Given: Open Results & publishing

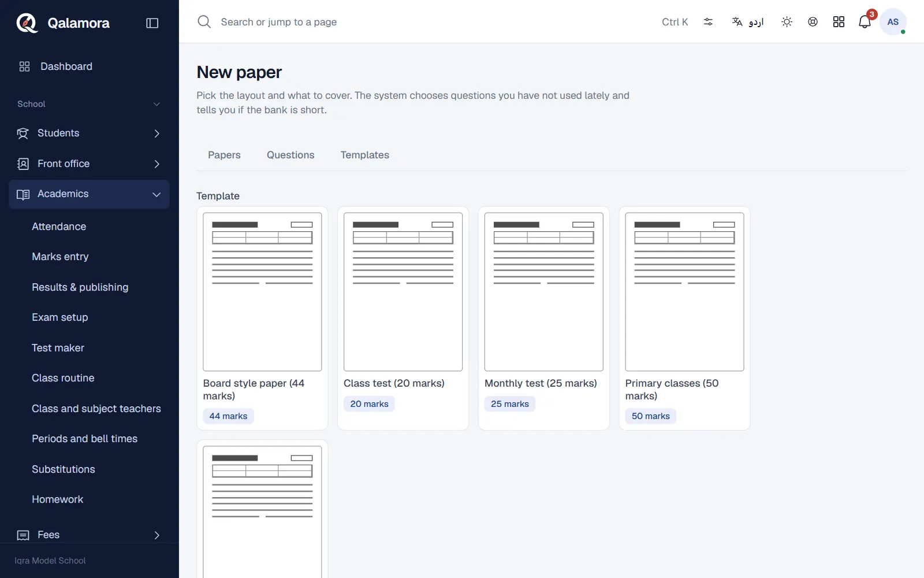Looking at the screenshot, I should point(80,287).
